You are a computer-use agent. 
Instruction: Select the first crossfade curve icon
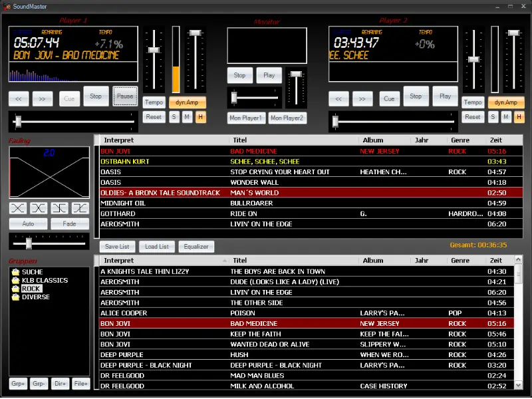pyautogui.click(x=18, y=208)
